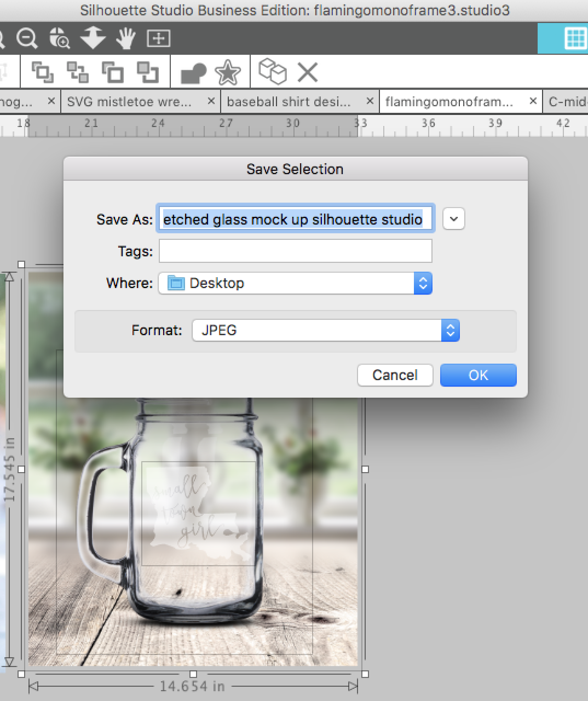
Task: Click the group objects cube icon
Action: point(273,72)
